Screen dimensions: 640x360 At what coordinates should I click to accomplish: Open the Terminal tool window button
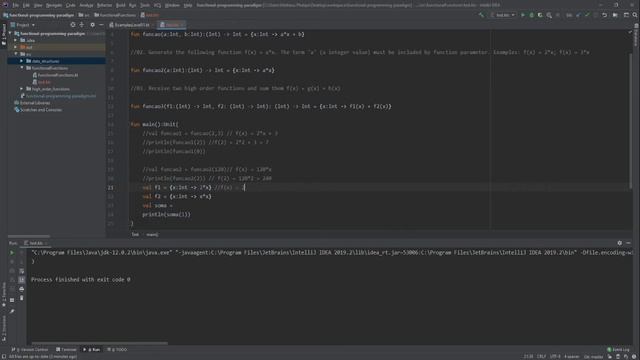click(x=67, y=350)
